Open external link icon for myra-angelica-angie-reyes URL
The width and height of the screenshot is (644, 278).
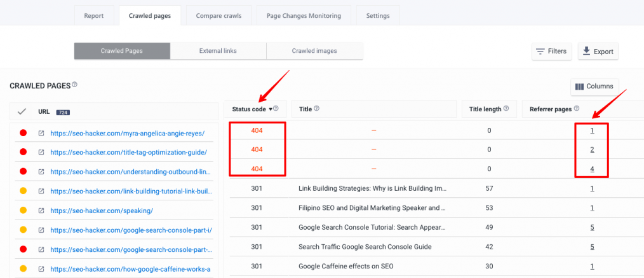click(x=41, y=133)
